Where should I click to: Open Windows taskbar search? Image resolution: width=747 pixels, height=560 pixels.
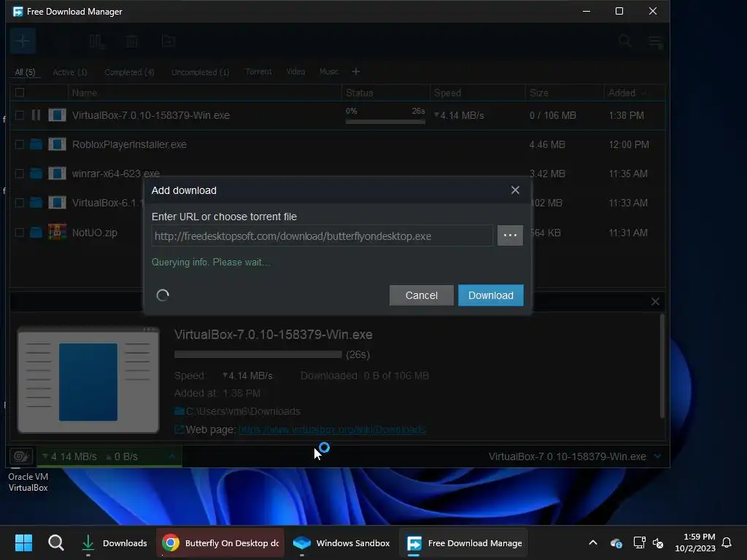click(x=55, y=542)
